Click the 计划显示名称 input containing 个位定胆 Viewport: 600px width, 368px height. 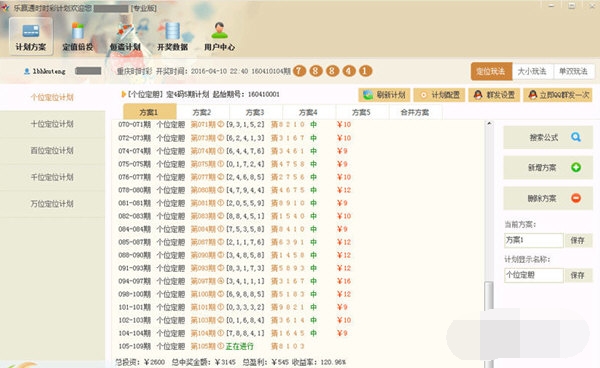click(534, 275)
